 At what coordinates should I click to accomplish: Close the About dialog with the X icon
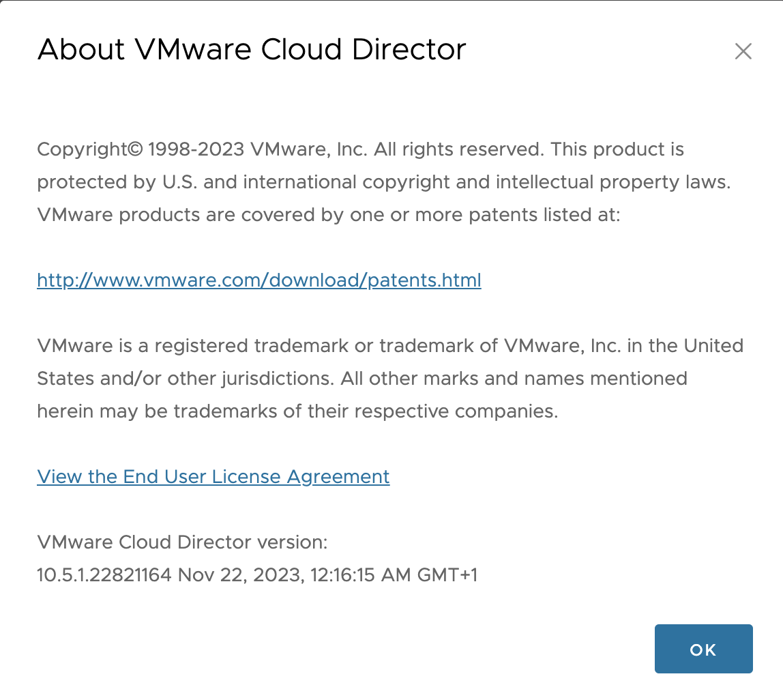743,51
